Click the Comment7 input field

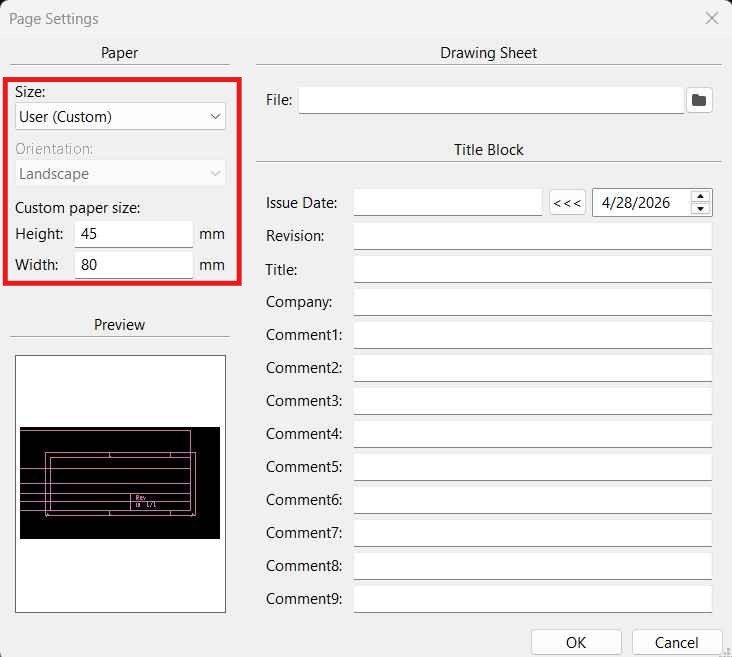click(x=533, y=533)
